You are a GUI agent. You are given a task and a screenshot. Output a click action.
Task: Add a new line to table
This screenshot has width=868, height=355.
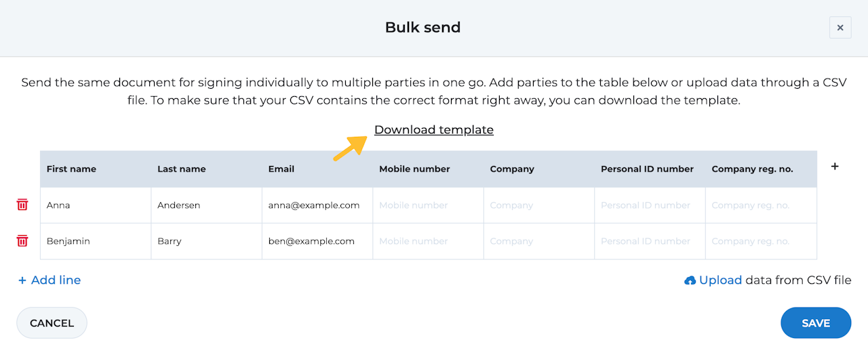coord(50,280)
